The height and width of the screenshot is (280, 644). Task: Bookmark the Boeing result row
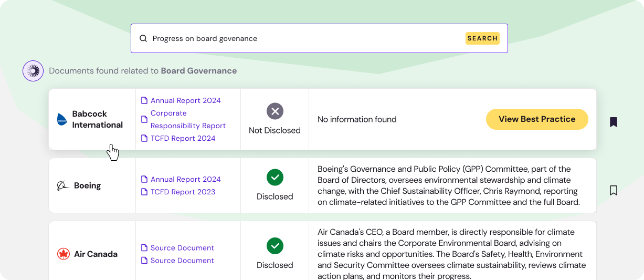tap(613, 190)
